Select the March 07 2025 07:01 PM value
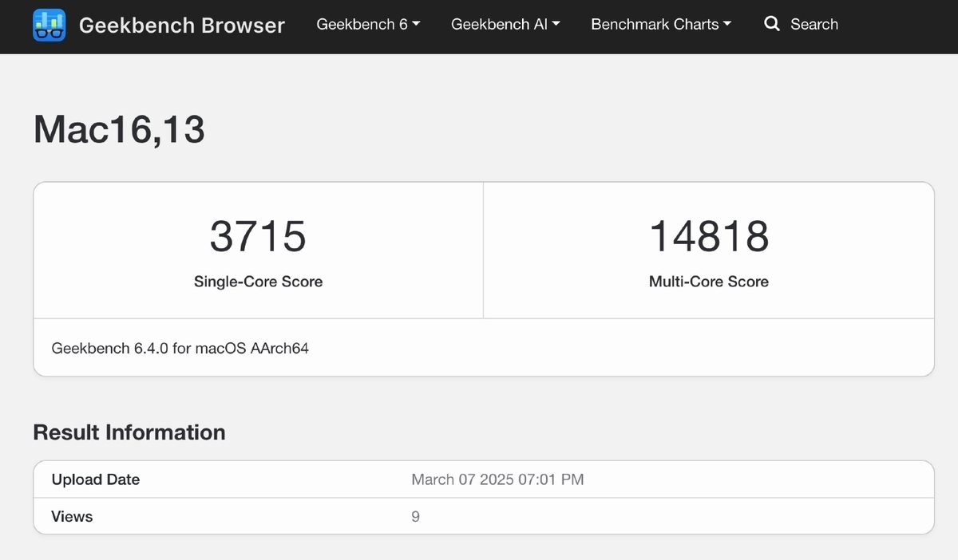Screen dimensions: 958x560 point(497,479)
